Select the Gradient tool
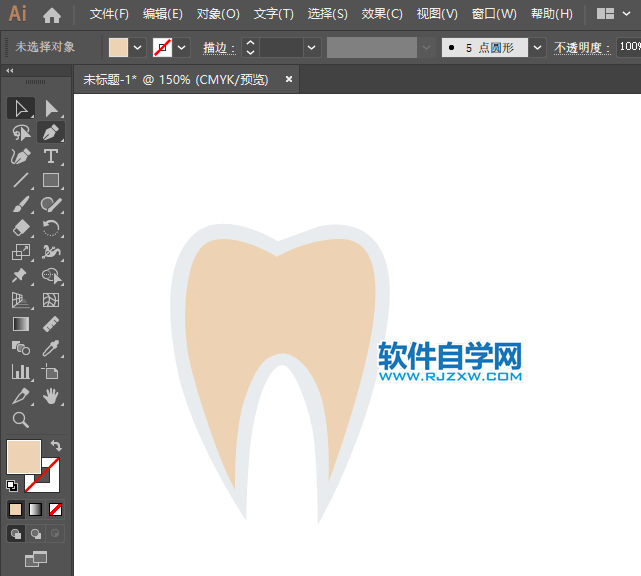Image resolution: width=641 pixels, height=576 pixels. 21,324
